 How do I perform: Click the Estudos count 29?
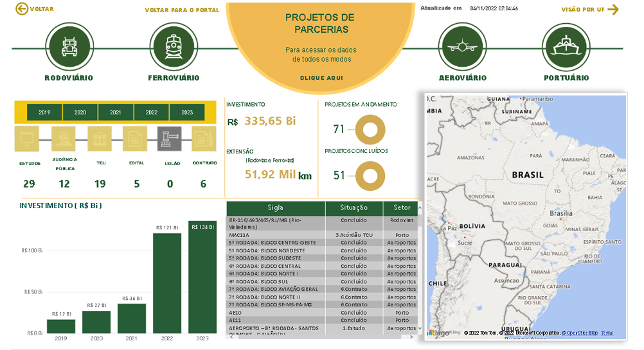(x=29, y=184)
